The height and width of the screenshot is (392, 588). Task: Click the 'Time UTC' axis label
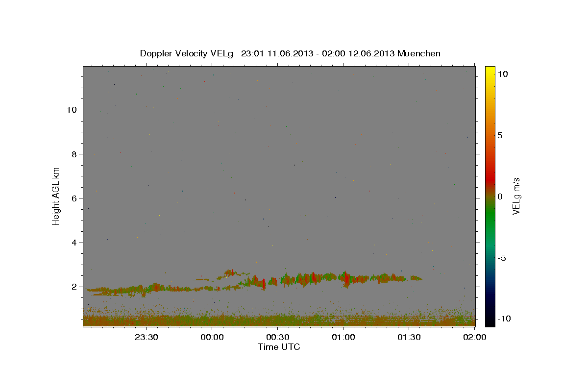279,347
